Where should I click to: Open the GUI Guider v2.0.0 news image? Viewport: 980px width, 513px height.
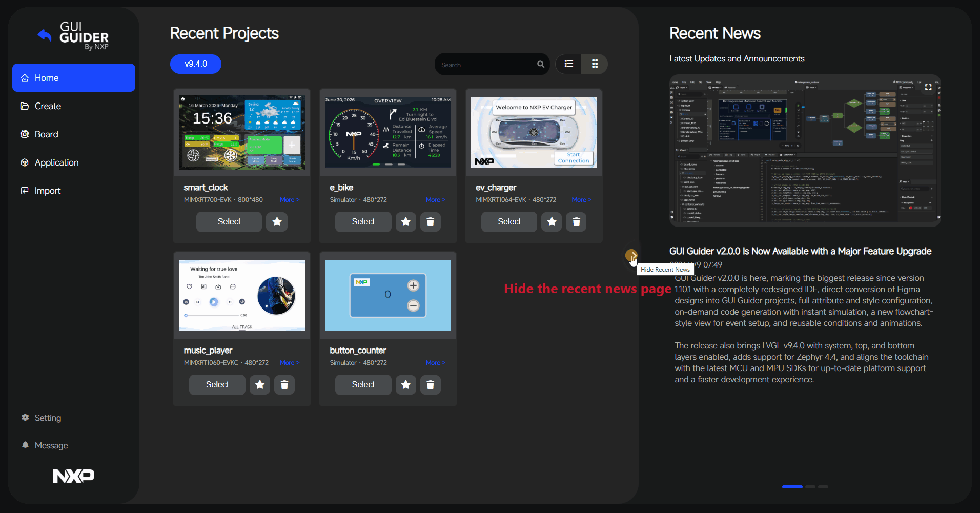805,151
